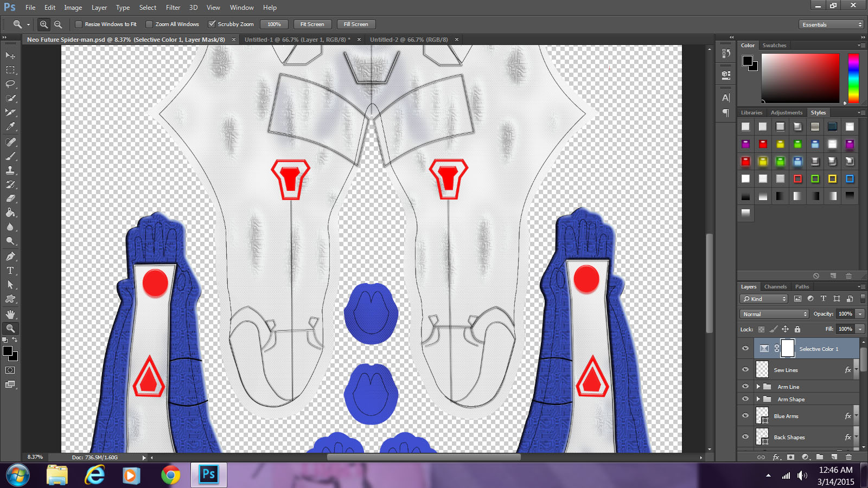The width and height of the screenshot is (868, 488).
Task: Click the rainbow hue slider strip
Action: pos(853,78)
